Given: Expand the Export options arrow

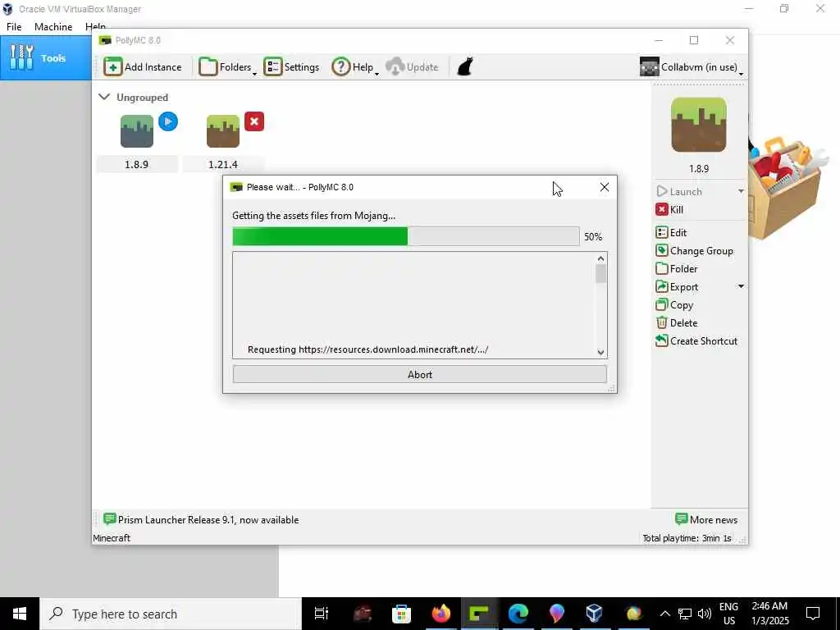Looking at the screenshot, I should [741, 286].
